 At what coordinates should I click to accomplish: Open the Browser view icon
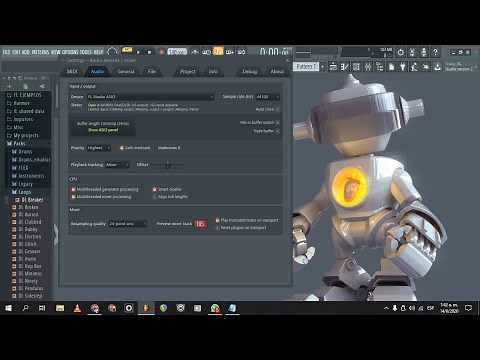[379, 67]
